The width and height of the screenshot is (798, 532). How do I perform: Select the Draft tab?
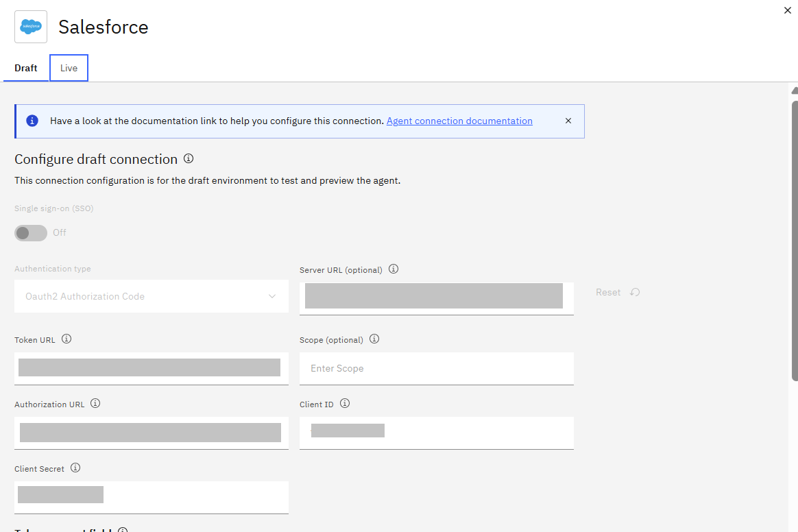tap(26, 68)
